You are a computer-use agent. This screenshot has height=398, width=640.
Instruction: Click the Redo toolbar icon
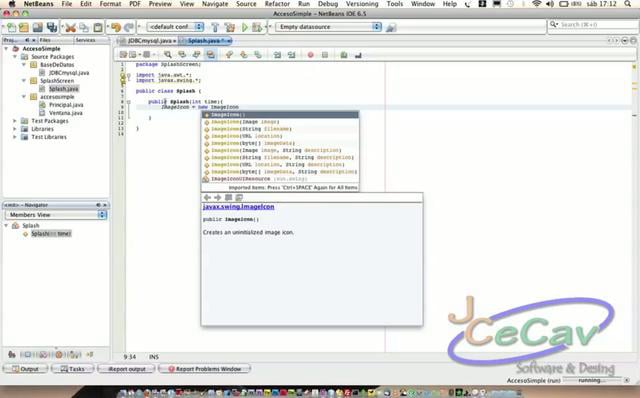click(x=129, y=27)
